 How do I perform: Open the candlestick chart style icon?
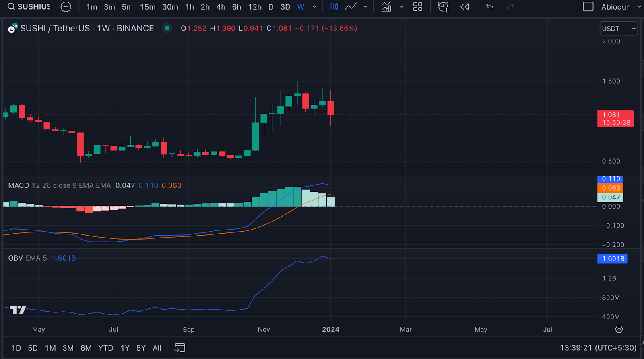[x=334, y=7]
